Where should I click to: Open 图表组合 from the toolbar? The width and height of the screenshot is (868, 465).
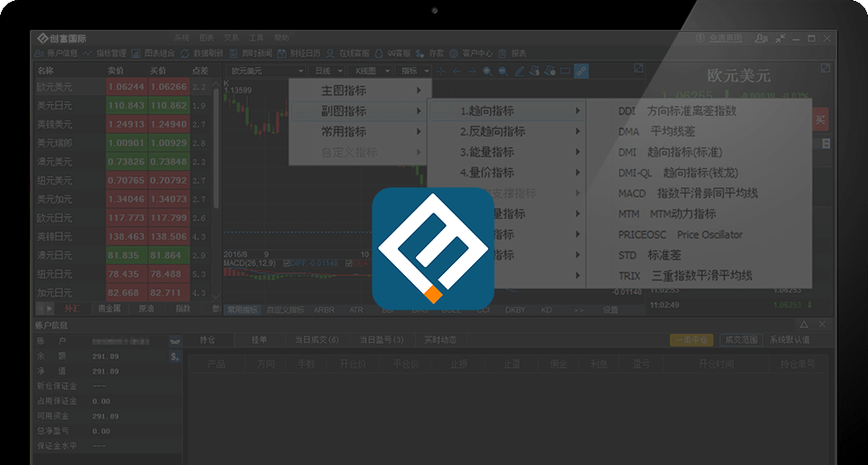(137, 53)
